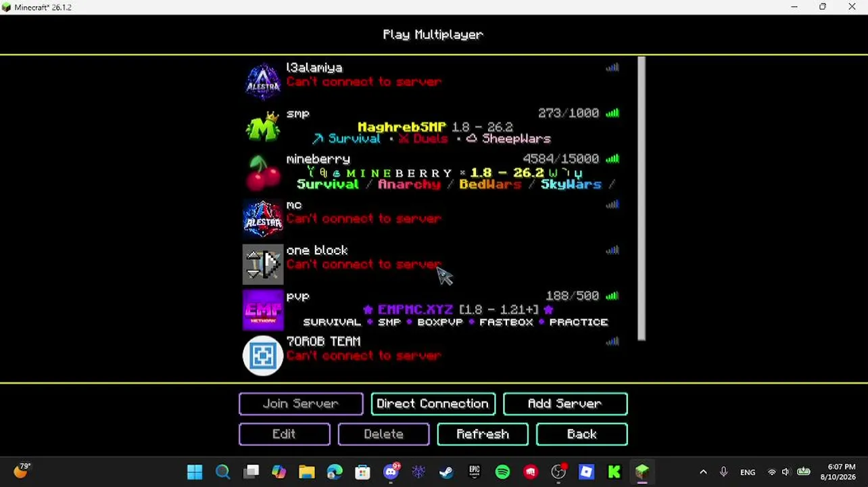Click the pvp server ping bars
868x487 pixels.
[612, 296]
